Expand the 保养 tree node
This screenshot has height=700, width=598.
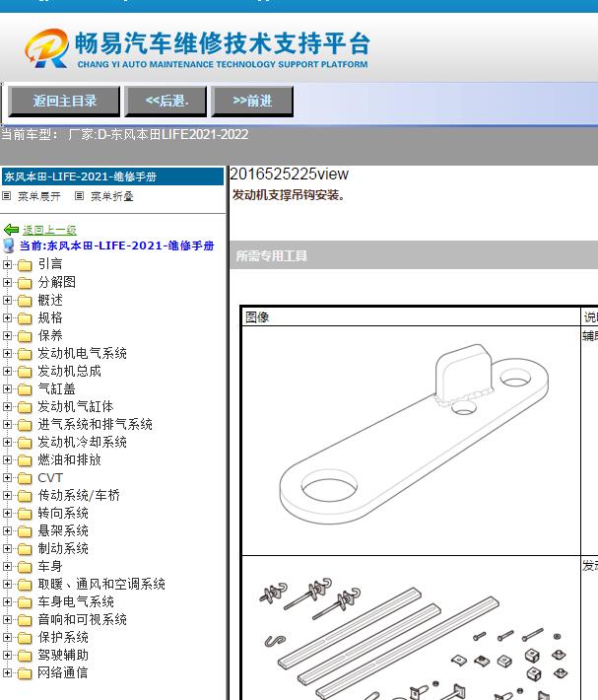pyautogui.click(x=7, y=335)
